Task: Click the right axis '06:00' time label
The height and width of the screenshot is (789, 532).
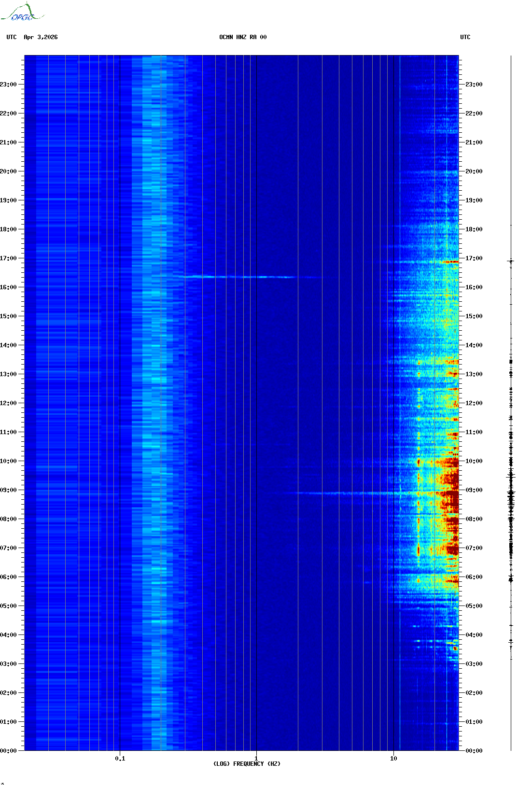Action: [474, 577]
